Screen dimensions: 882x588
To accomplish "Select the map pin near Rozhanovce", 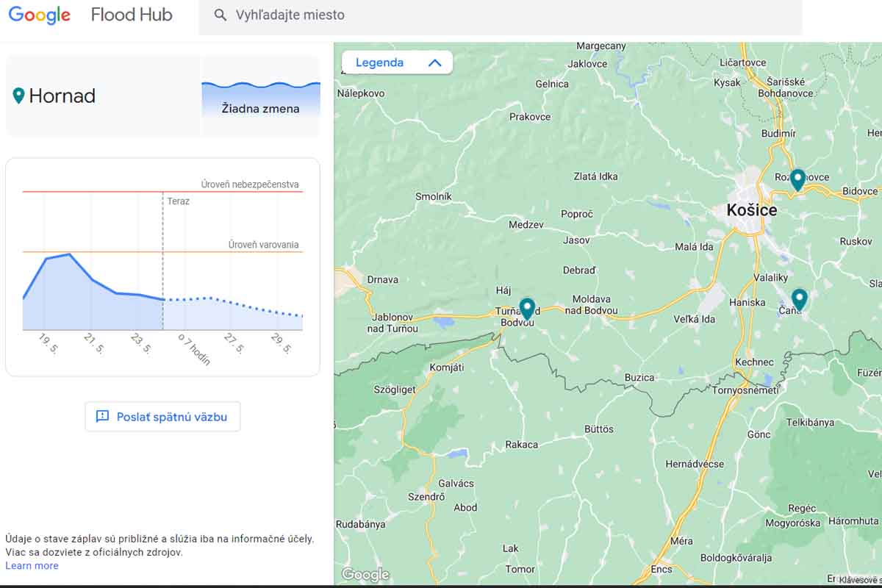I will (797, 179).
